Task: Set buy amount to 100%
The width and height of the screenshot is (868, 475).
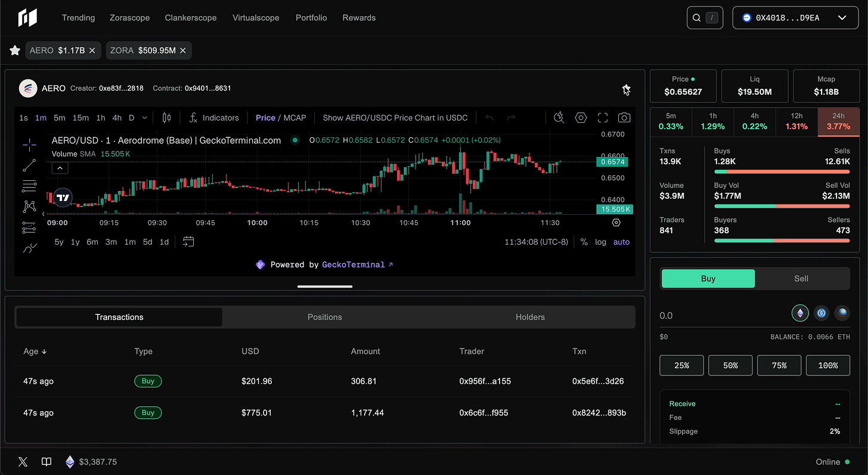Action: pyautogui.click(x=828, y=365)
